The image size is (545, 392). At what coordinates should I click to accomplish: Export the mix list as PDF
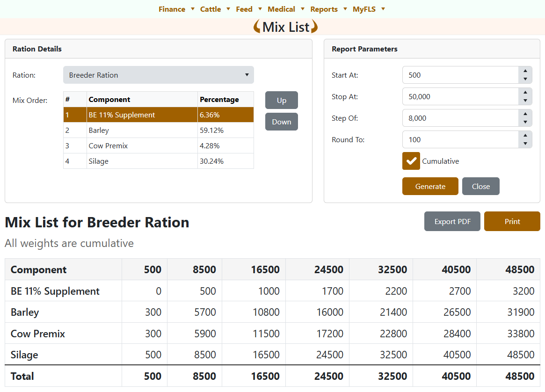[452, 221]
